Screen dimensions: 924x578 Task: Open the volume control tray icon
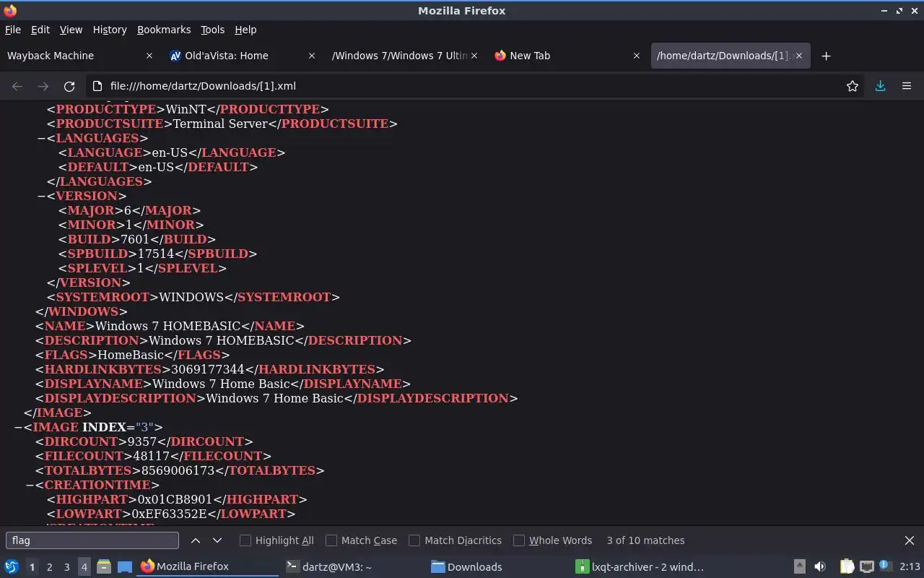pyautogui.click(x=820, y=566)
